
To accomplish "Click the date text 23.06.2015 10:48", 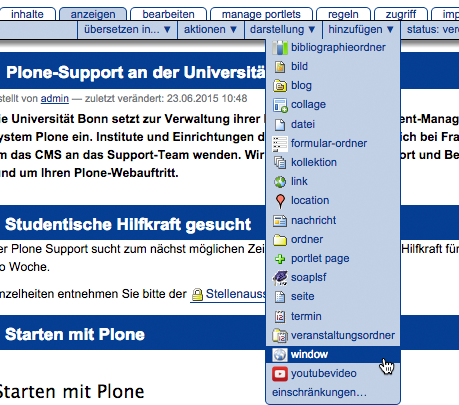I will (207, 99).
